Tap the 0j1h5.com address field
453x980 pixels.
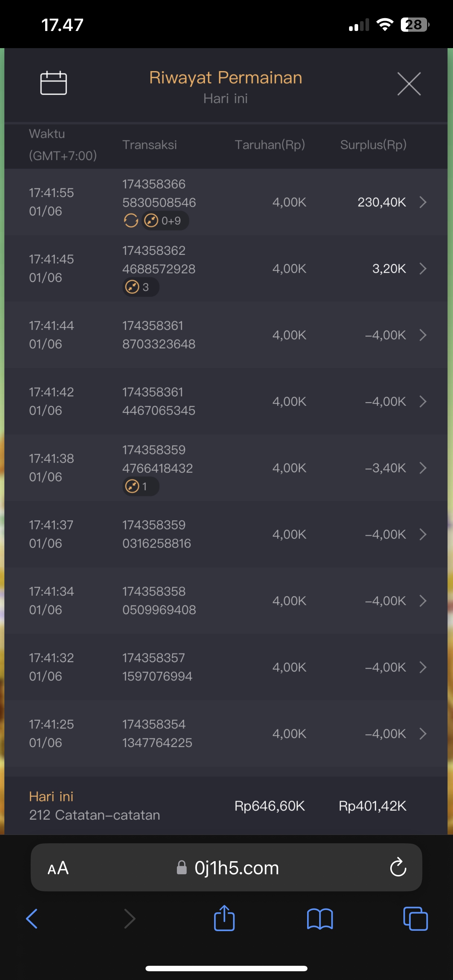236,868
